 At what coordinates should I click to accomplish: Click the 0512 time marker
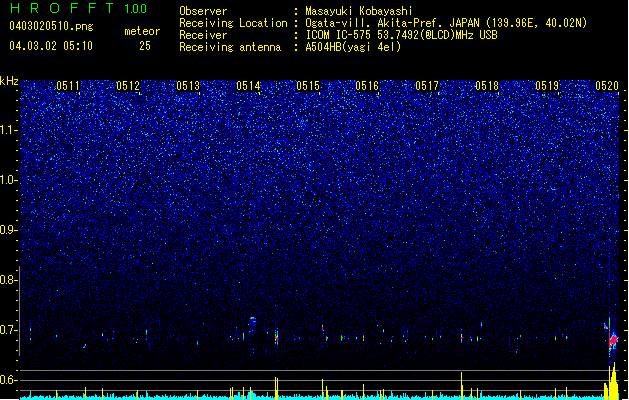(128, 86)
